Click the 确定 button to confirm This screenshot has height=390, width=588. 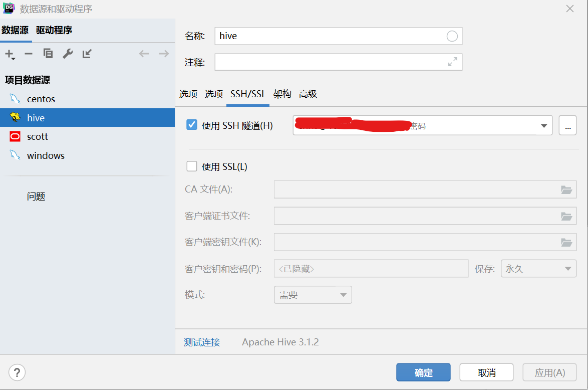pyautogui.click(x=423, y=372)
